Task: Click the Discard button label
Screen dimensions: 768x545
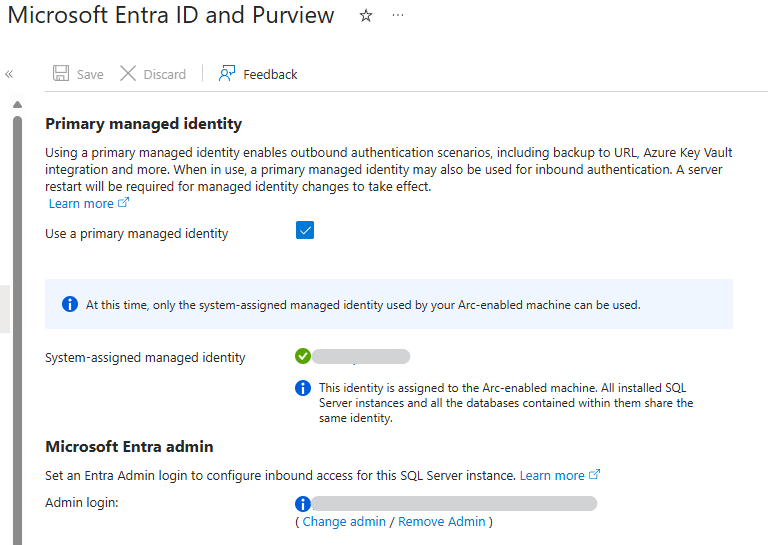Action: 165,74
